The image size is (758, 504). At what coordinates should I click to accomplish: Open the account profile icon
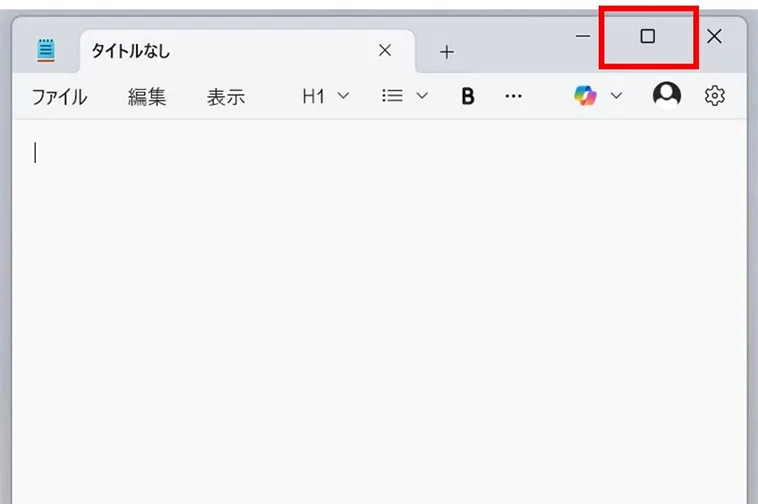coord(667,95)
